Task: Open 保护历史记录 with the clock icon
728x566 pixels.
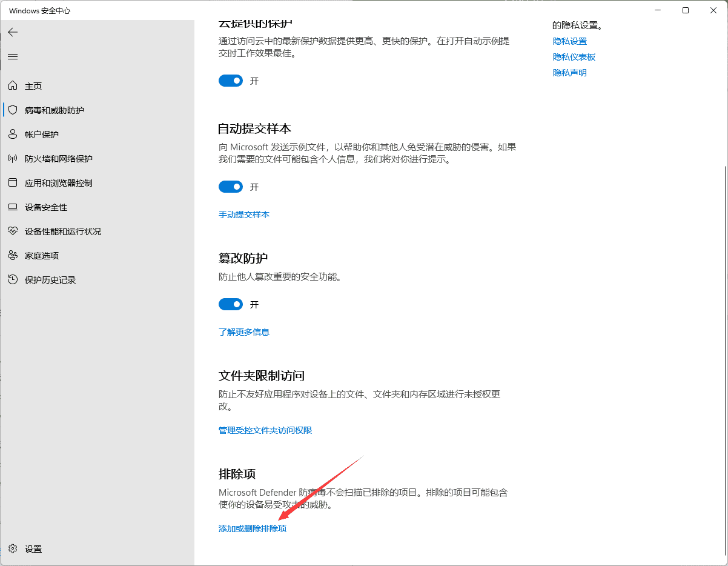Action: pyautogui.click(x=12, y=279)
